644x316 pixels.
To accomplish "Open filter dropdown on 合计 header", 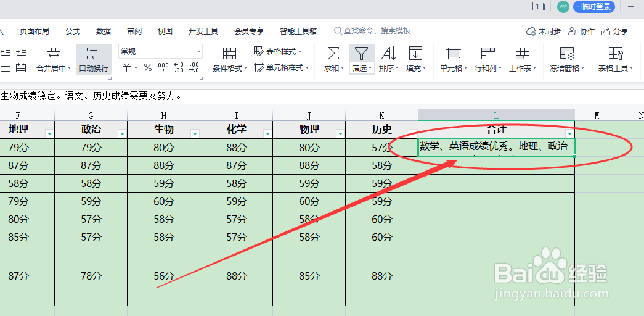I will point(569,133).
